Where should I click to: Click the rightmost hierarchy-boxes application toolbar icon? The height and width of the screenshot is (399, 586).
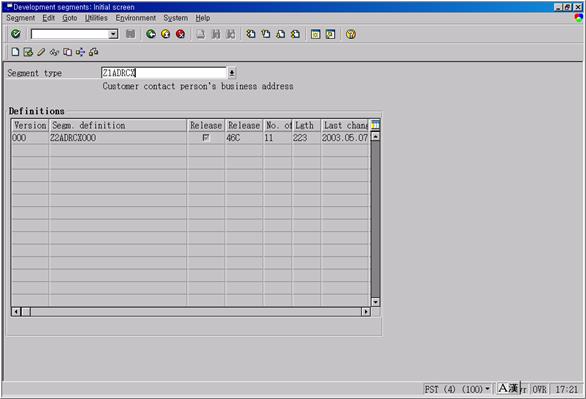[x=93, y=52]
